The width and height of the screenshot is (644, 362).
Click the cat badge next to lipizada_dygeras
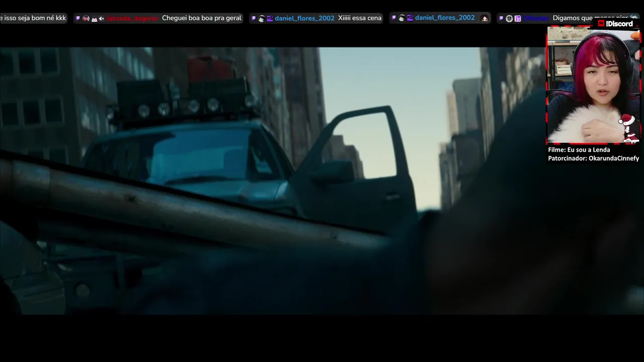(94, 19)
